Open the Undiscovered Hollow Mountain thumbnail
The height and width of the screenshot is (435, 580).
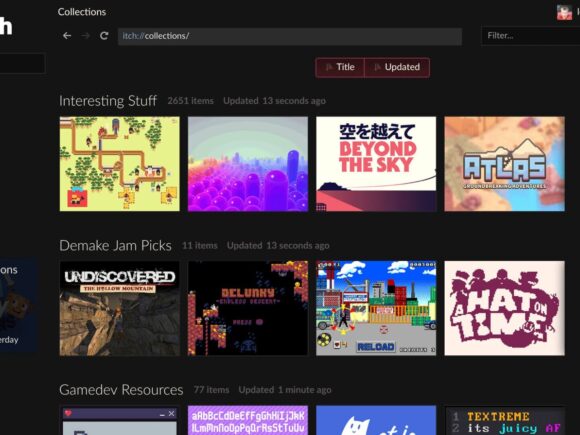[120, 308]
